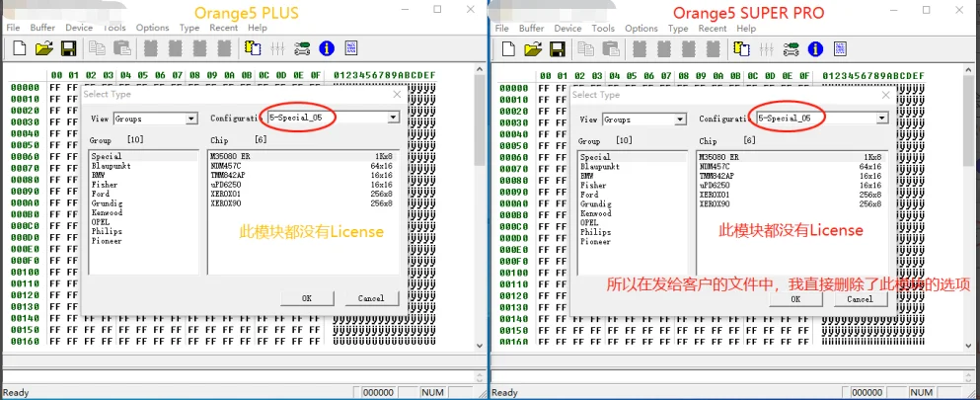
Task: Open Tools menu in Orange5 SUPER PRO
Action: (x=603, y=29)
